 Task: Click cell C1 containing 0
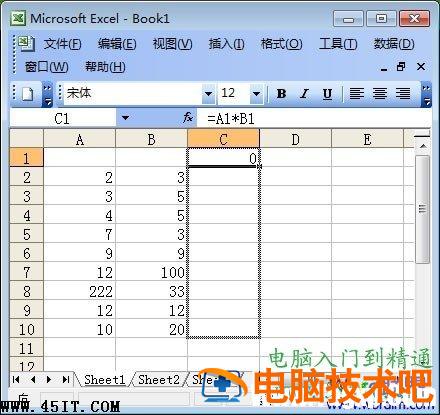click(223, 158)
